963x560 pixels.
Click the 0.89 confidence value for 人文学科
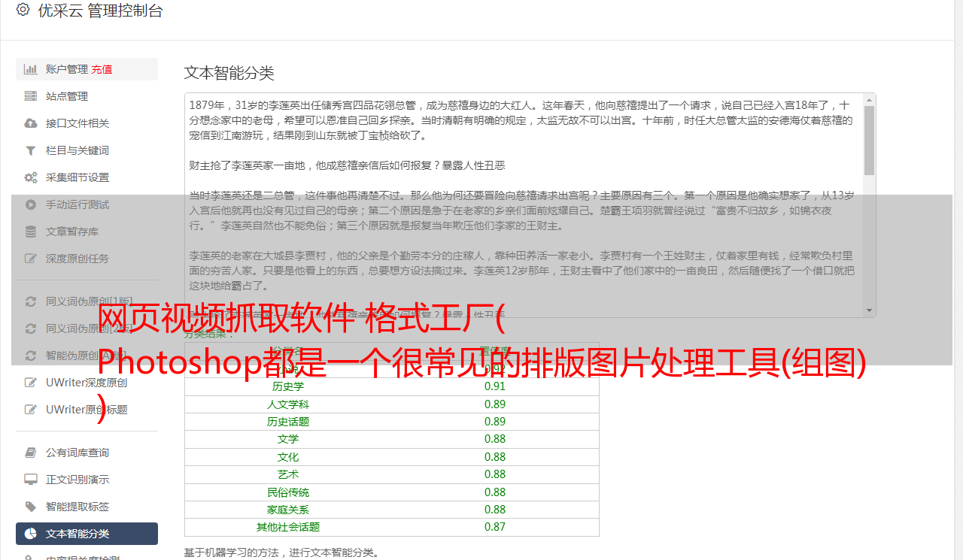coord(495,404)
